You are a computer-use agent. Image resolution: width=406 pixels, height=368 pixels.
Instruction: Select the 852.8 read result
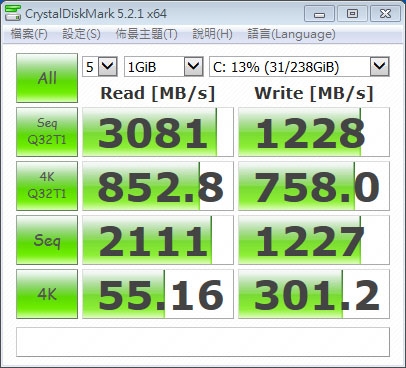pyautogui.click(x=158, y=186)
